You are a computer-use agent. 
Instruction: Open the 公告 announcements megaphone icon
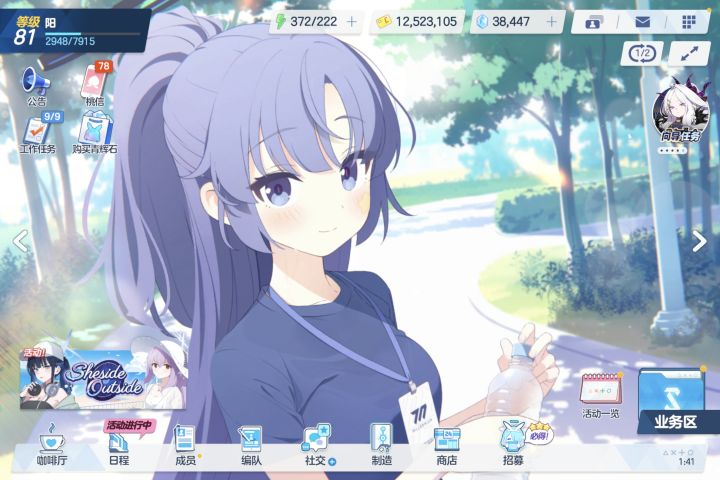(x=36, y=86)
